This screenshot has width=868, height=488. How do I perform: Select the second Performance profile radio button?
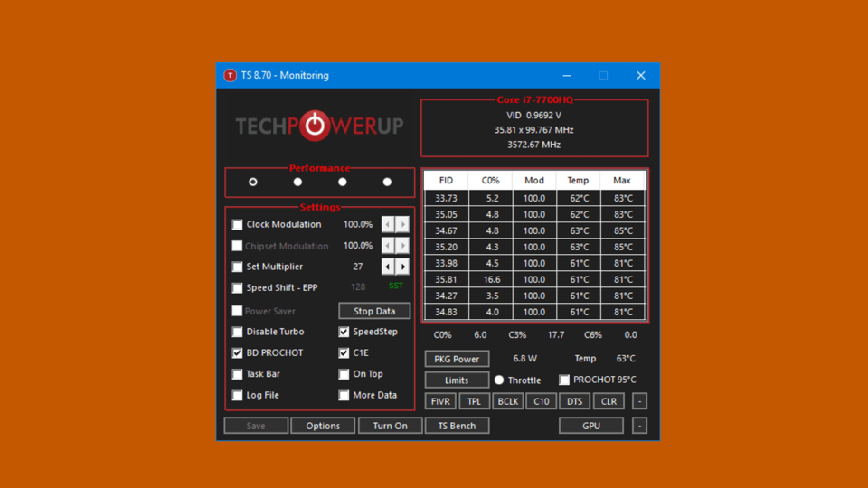(x=297, y=182)
